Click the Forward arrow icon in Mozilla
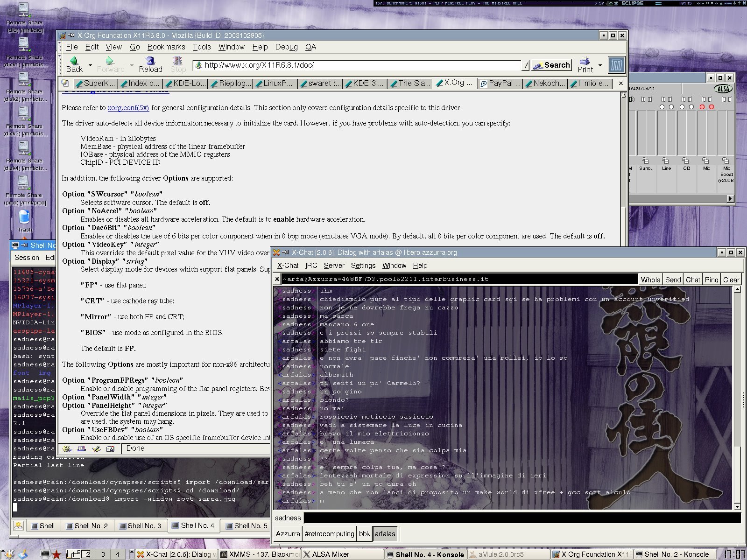Viewport: 747px width, 560px height. click(x=110, y=61)
